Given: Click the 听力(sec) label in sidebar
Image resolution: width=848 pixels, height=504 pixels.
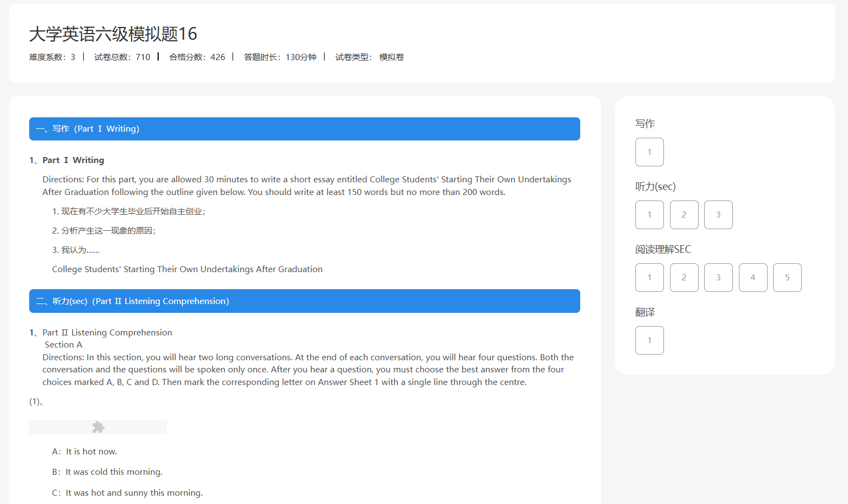Looking at the screenshot, I should tap(655, 187).
